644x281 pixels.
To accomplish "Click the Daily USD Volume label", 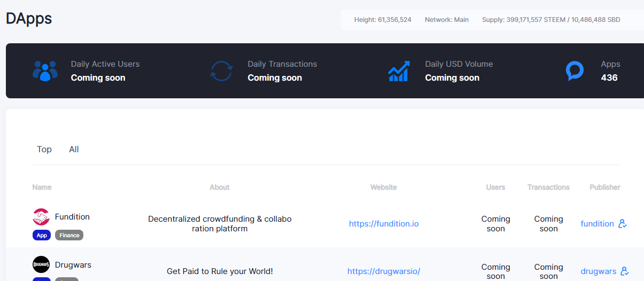I will [459, 64].
